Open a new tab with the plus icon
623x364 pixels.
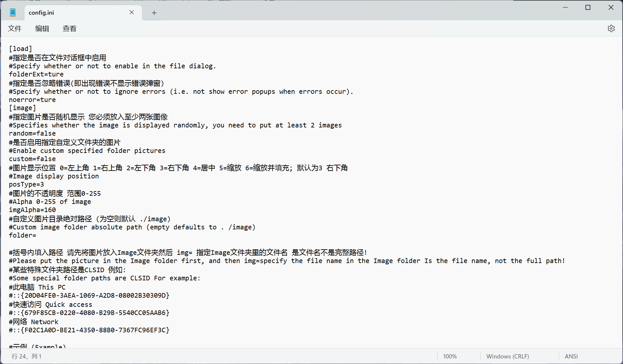[154, 12]
